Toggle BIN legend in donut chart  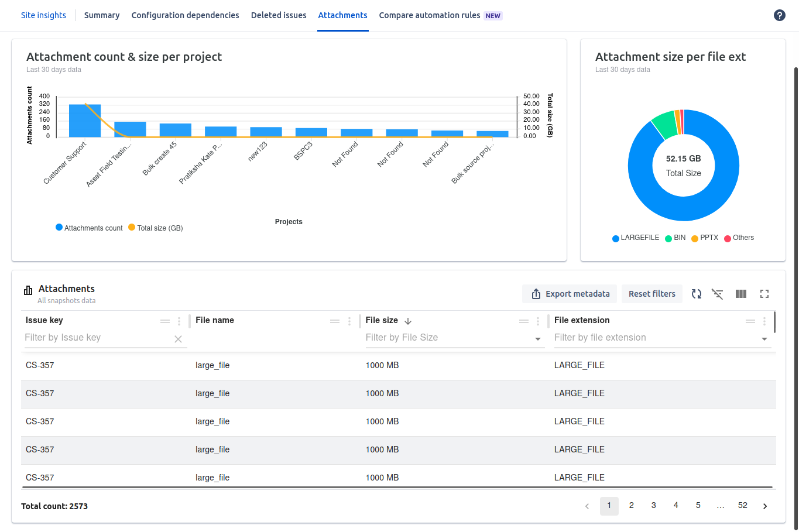click(x=675, y=238)
